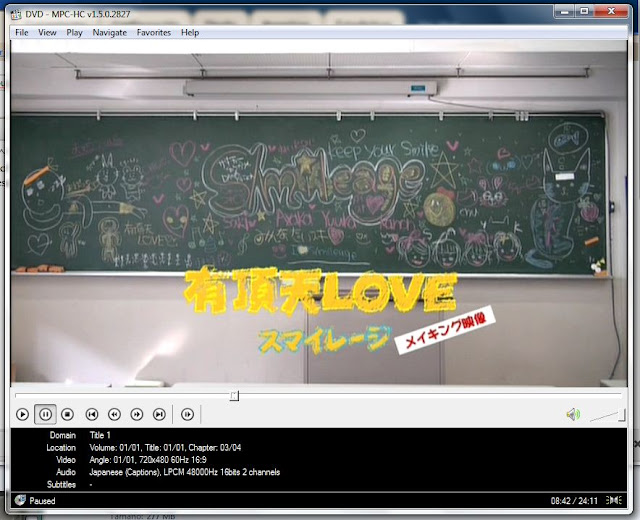Viewport: 640px width, 520px height.
Task: Click the seek bar thumb
Action: click(234, 396)
